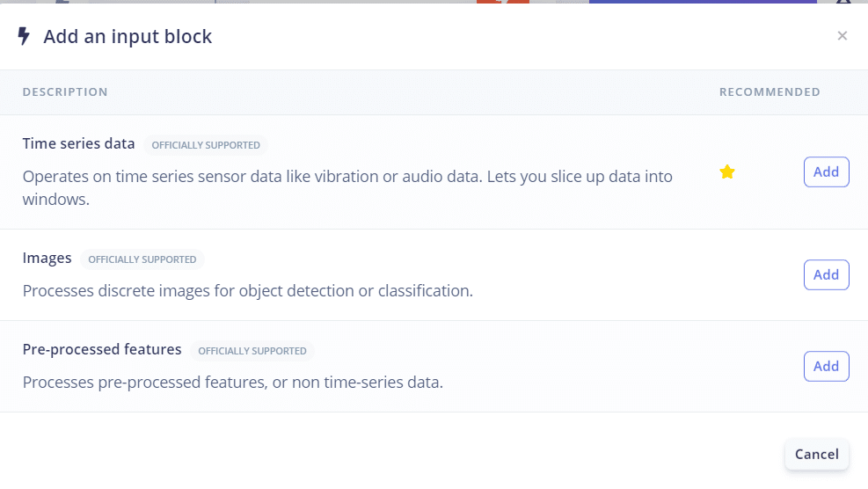Click the lightning bolt icon in dialog header
Screen dimensions: 868x489
[24, 36]
